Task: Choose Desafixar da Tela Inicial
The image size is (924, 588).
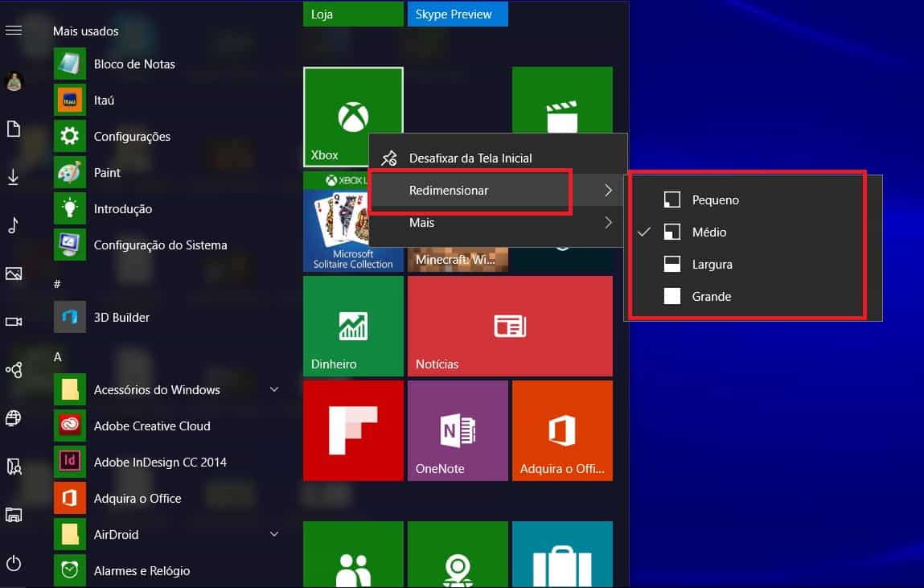Action: 498,158
